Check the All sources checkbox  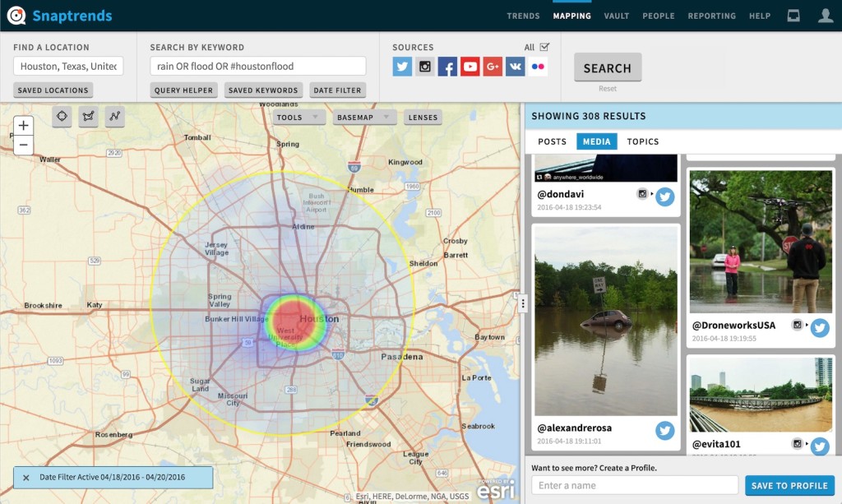click(544, 47)
